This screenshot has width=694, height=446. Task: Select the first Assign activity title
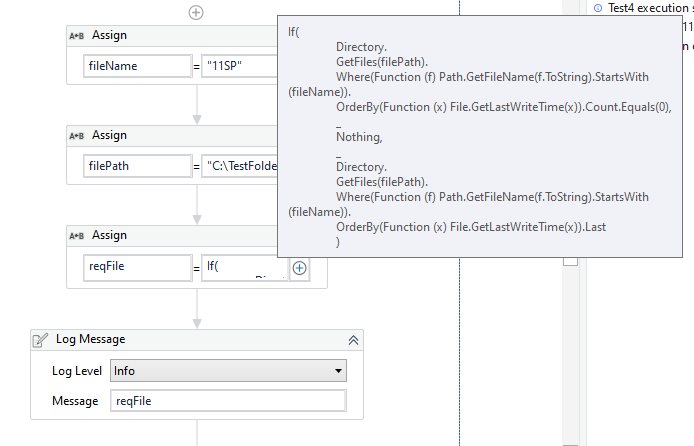pos(109,35)
